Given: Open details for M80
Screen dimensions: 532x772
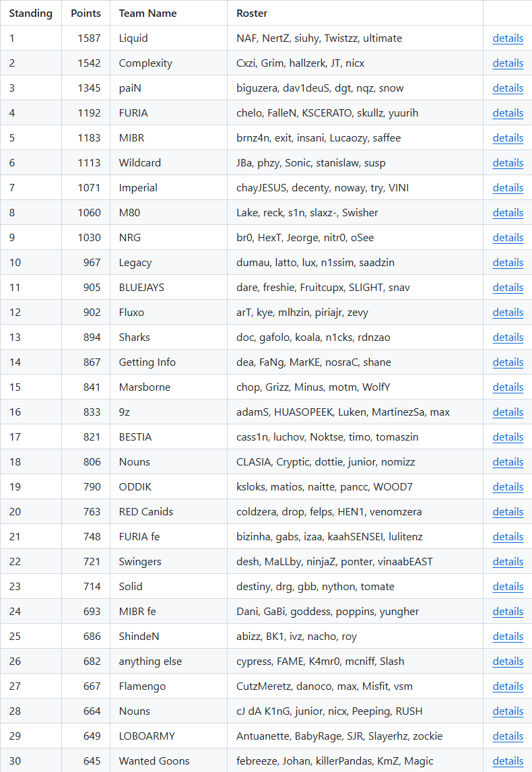Looking at the screenshot, I should click(x=508, y=213).
